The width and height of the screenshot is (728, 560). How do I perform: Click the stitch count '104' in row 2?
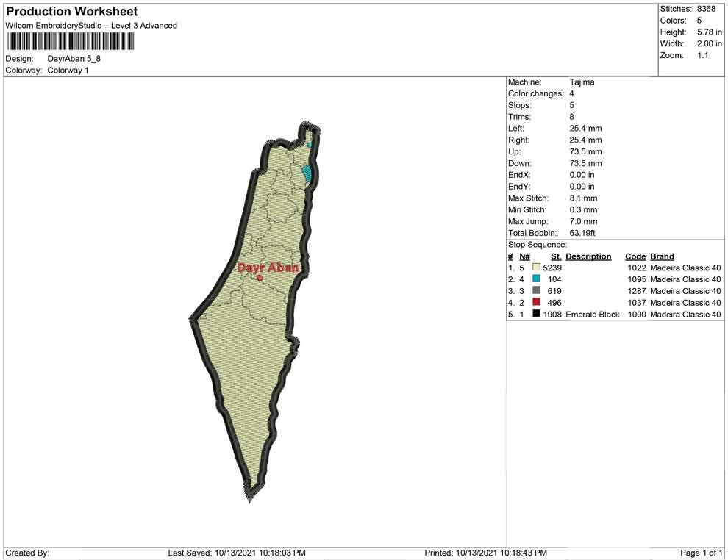554,279
